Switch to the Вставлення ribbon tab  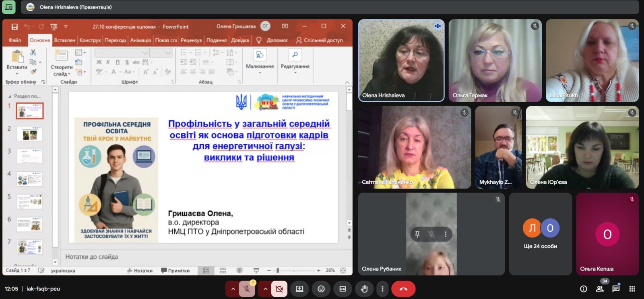(x=64, y=40)
